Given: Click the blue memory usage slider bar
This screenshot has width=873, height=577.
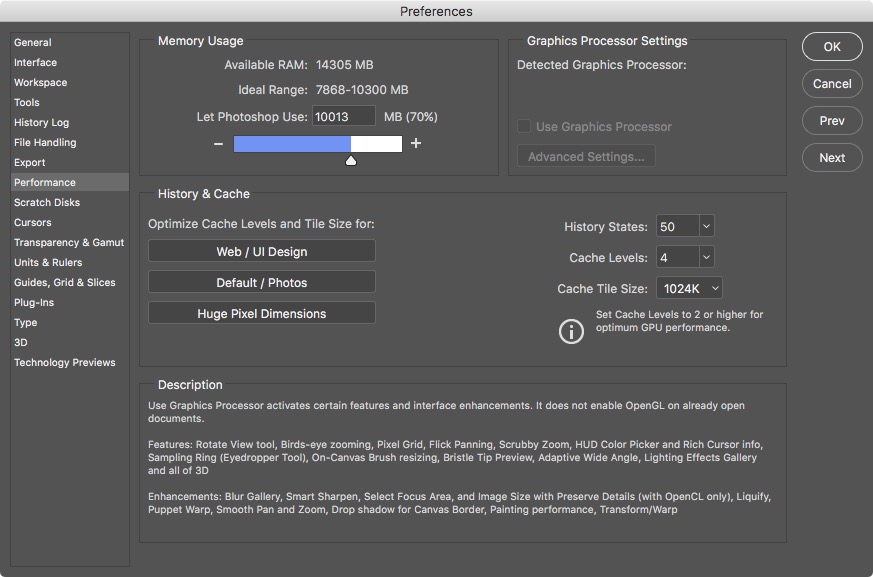Looking at the screenshot, I should (292, 144).
